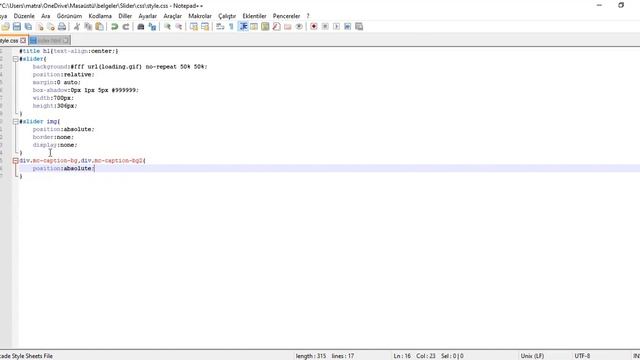Open the Eklentiler menu
This screenshot has width=640, height=360.
(x=255, y=16)
